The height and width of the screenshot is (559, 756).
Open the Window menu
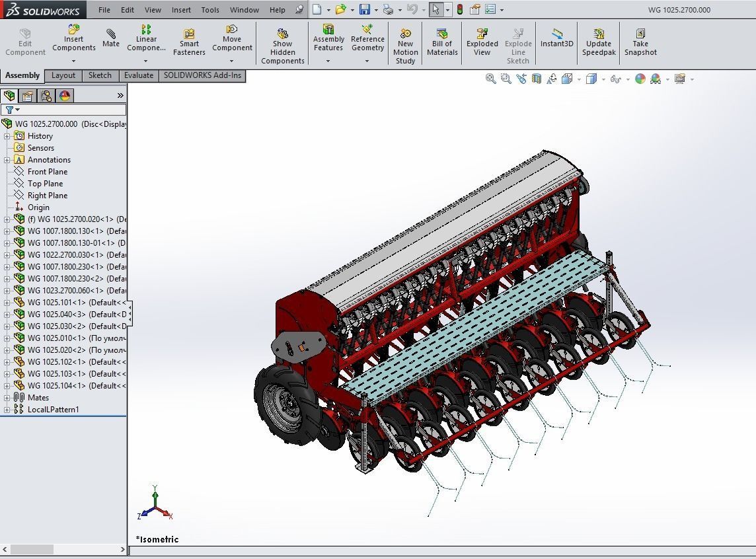[x=245, y=10]
